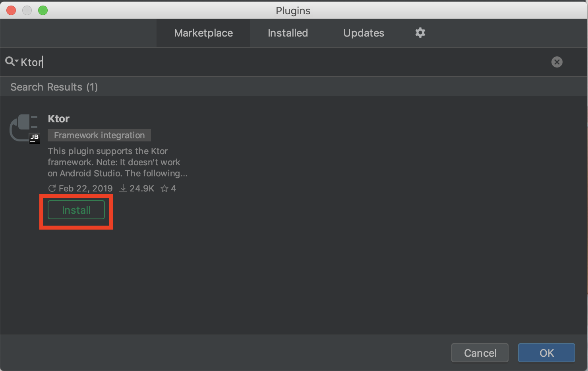The height and width of the screenshot is (371, 588).
Task: Click the downloads count arrow icon
Action: (x=124, y=188)
